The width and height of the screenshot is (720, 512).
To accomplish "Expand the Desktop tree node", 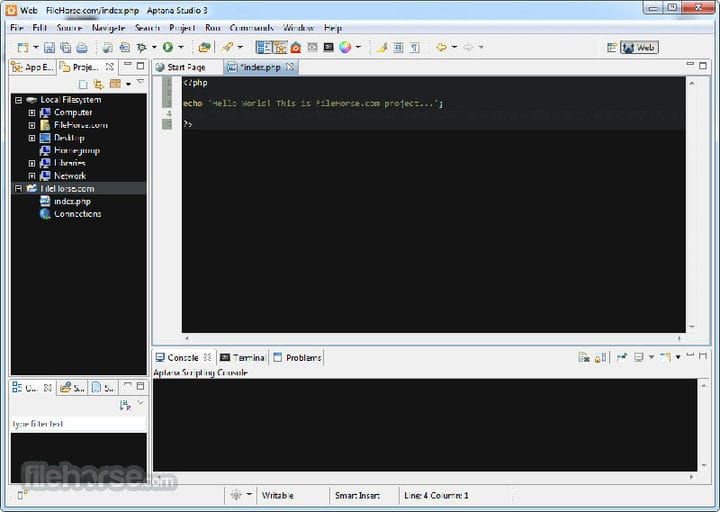I will 32,138.
